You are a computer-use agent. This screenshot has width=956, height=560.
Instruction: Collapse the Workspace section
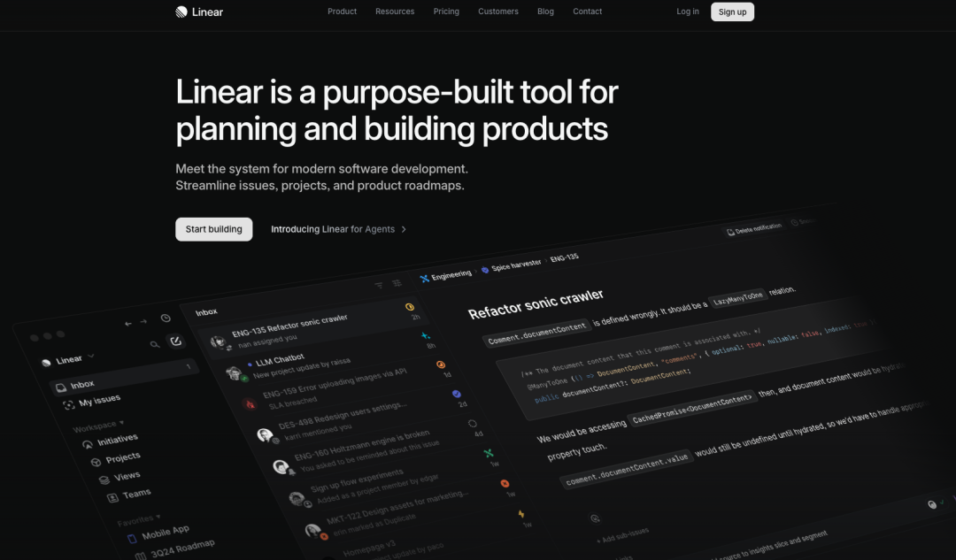[x=99, y=426]
